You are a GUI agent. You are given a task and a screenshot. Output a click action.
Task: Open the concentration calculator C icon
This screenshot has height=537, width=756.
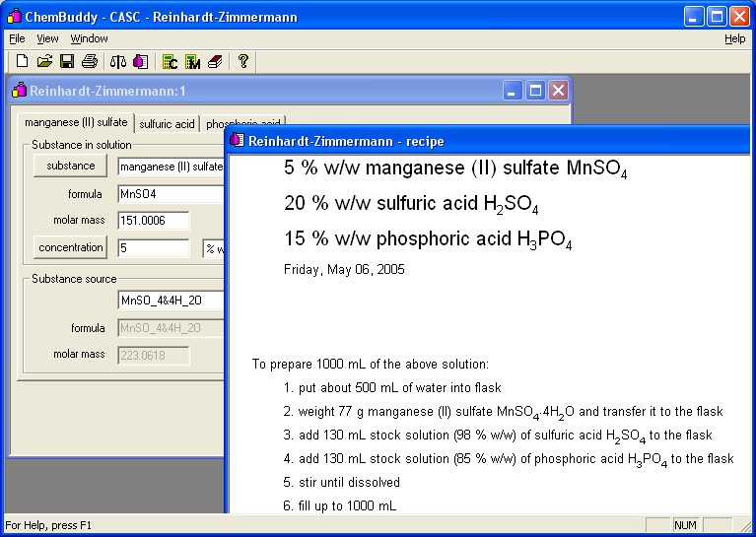(170, 62)
